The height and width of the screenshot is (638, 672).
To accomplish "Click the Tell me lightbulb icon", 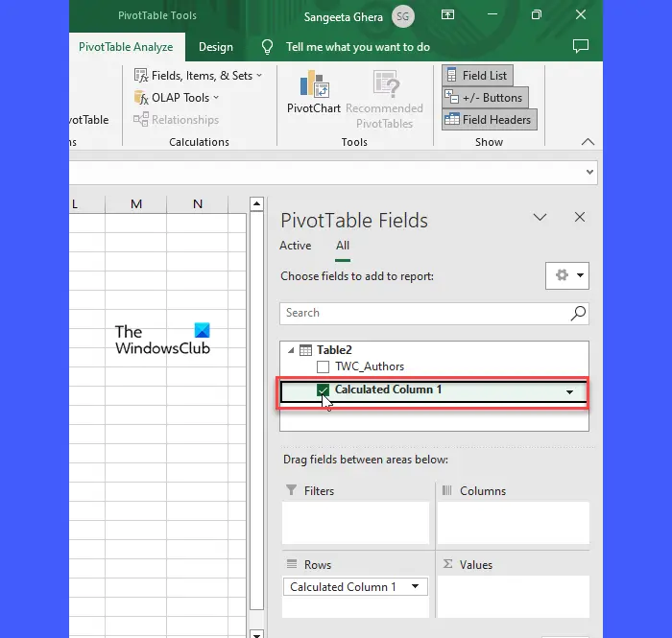I will pos(267,47).
